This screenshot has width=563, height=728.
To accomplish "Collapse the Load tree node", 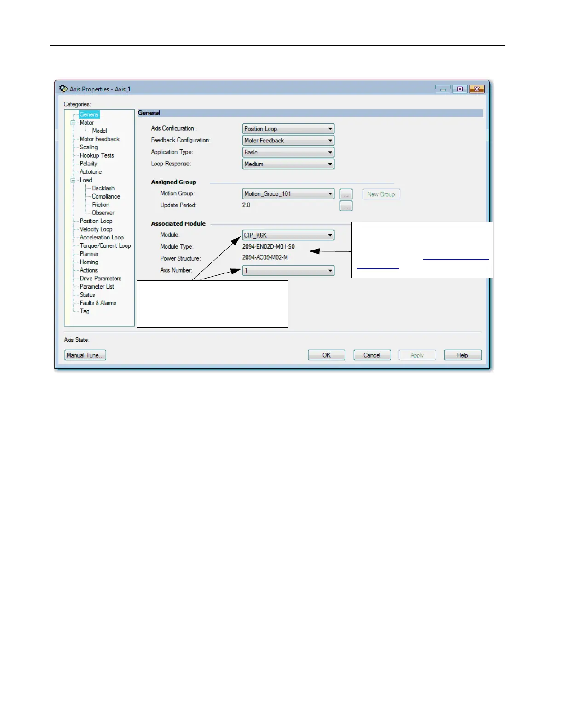I will [73, 180].
